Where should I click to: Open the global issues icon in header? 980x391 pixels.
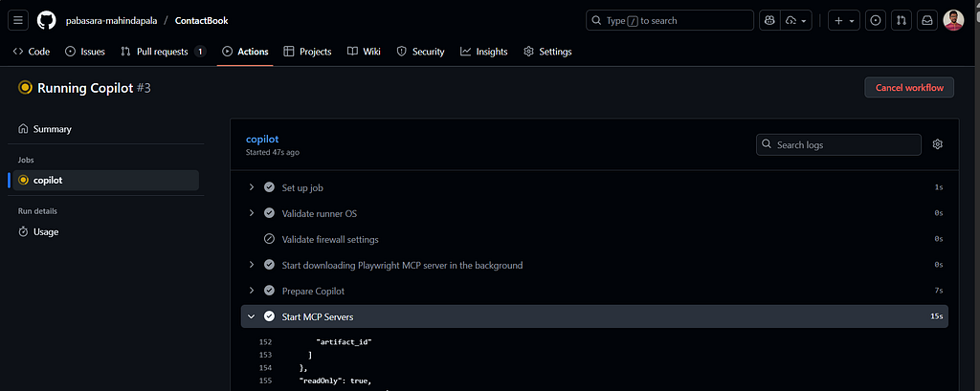875,20
